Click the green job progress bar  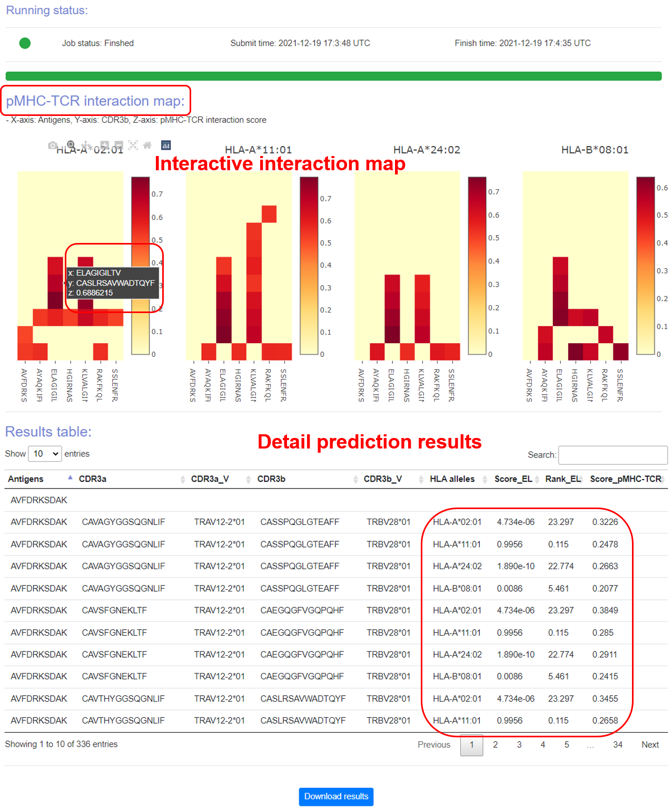click(x=333, y=76)
